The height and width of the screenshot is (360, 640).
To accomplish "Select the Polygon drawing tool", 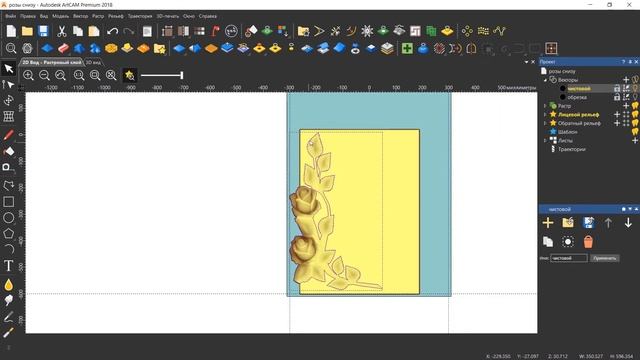I will click(x=8, y=233).
